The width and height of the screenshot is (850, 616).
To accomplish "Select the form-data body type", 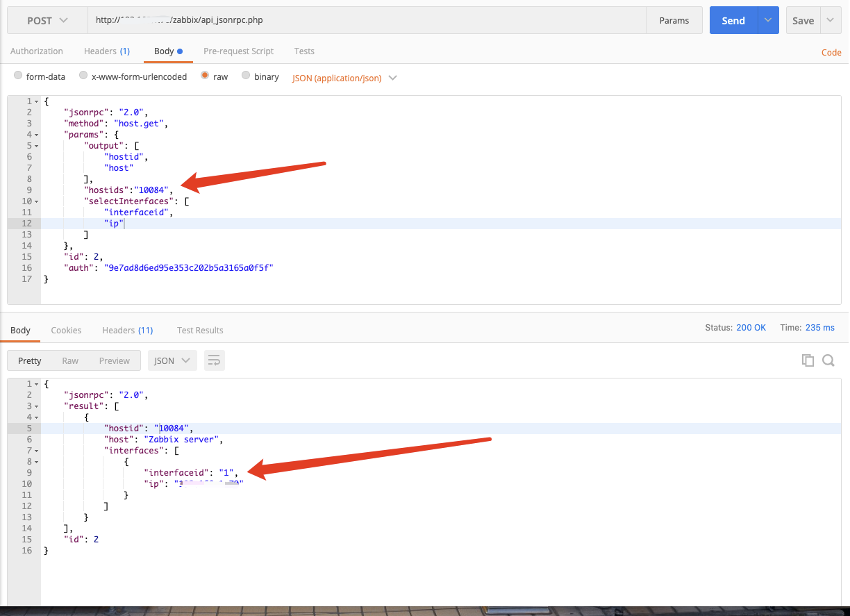I will pyautogui.click(x=19, y=76).
